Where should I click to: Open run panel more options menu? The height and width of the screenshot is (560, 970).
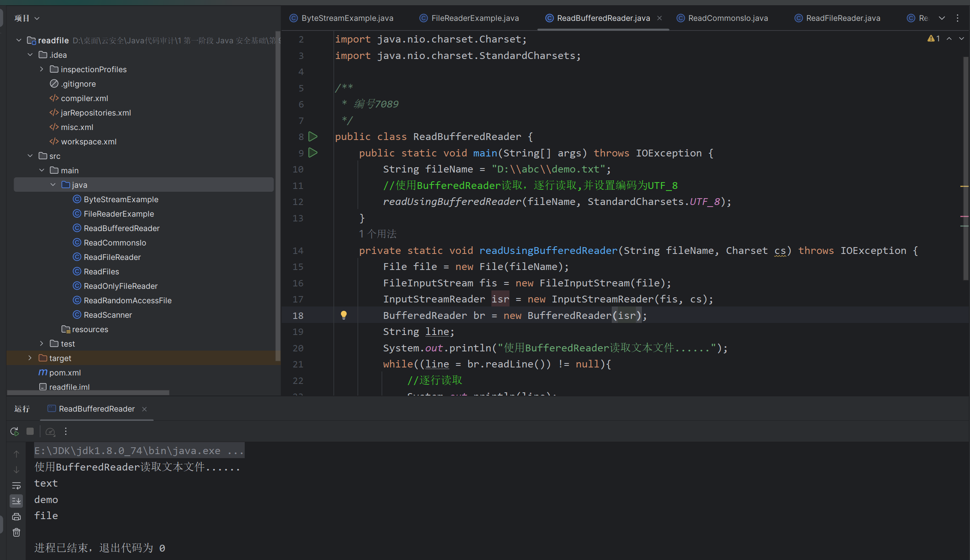[66, 431]
